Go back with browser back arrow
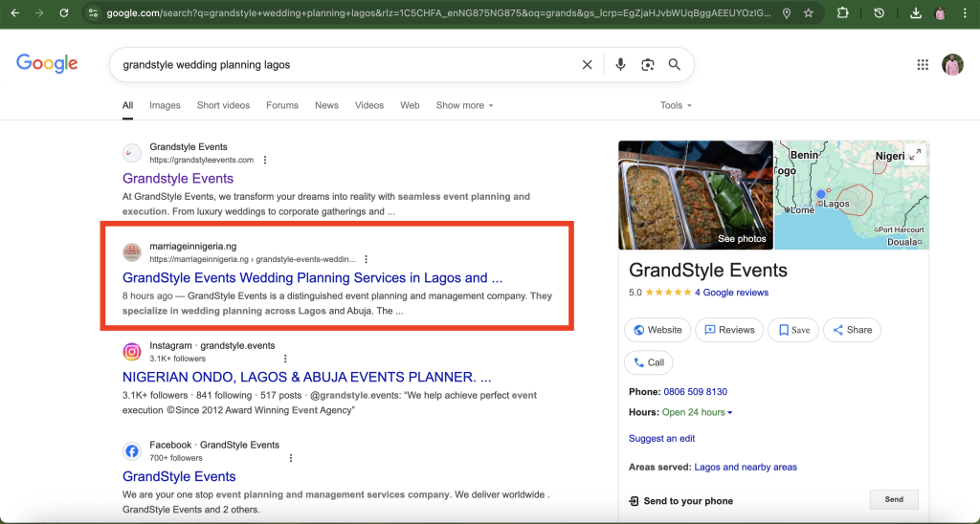This screenshot has height=524, width=980. [x=15, y=13]
